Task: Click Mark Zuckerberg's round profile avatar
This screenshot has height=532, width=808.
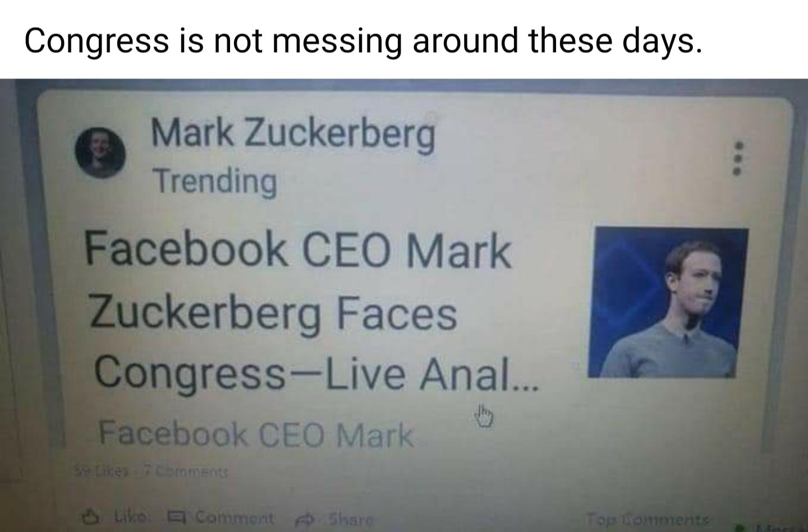Action: [100, 152]
